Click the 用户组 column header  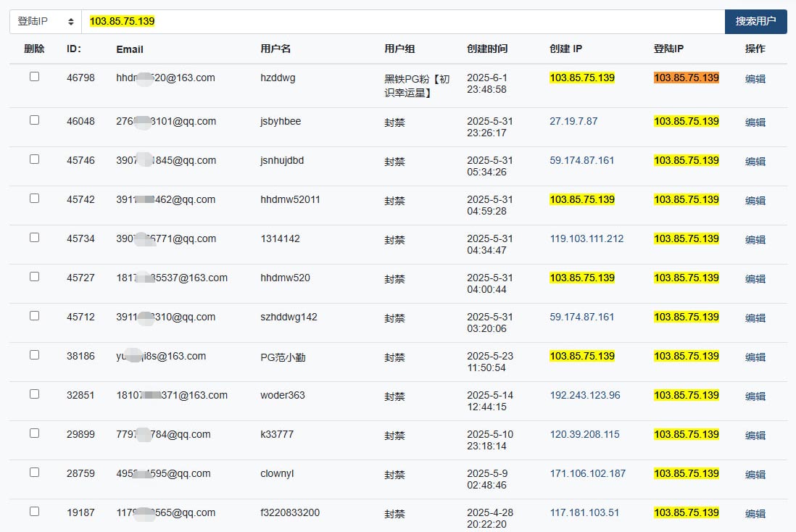point(399,49)
